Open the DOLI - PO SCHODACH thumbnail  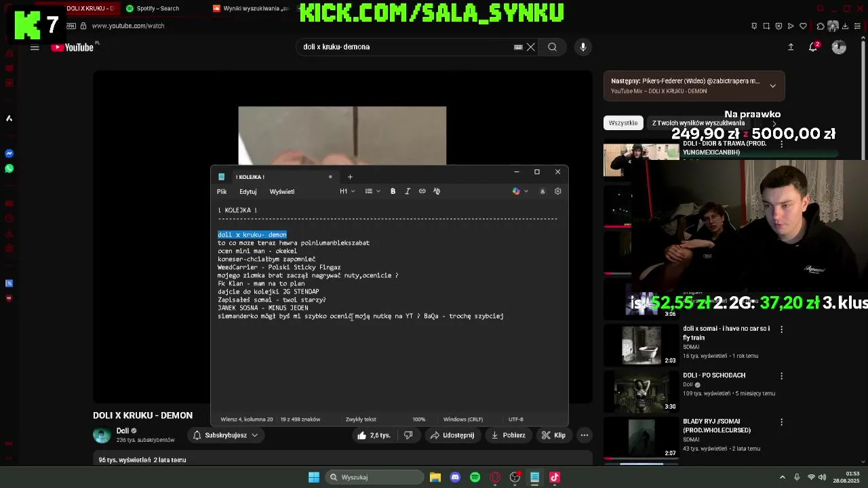[x=642, y=392]
